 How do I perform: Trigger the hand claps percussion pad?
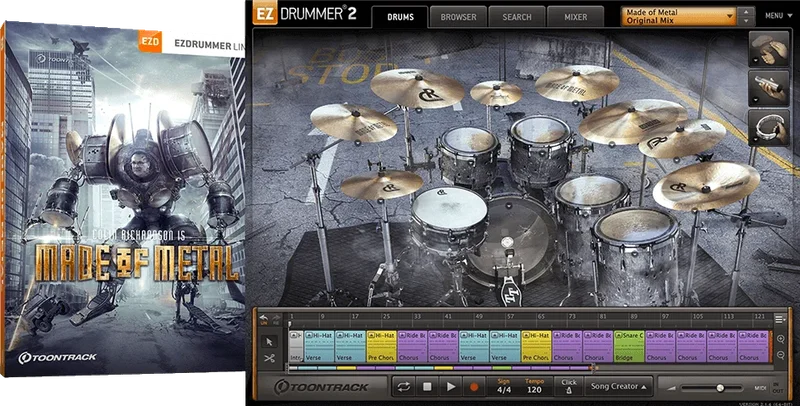click(x=768, y=48)
